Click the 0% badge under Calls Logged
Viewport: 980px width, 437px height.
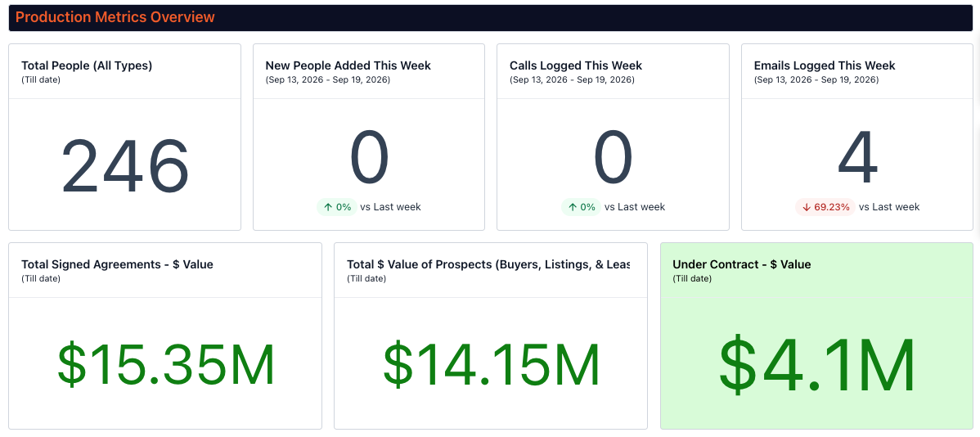(x=582, y=207)
